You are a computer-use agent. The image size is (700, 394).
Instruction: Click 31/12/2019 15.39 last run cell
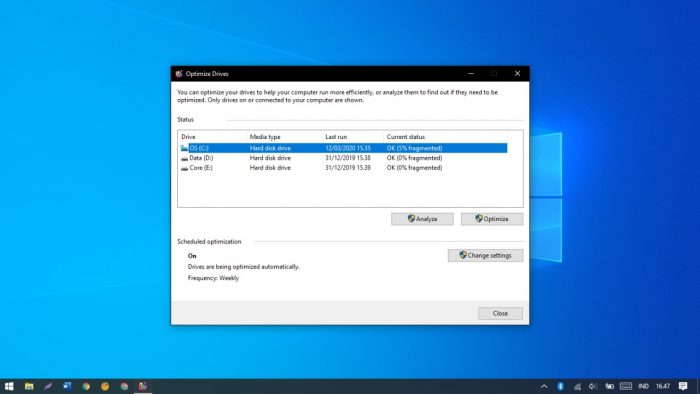(348, 168)
